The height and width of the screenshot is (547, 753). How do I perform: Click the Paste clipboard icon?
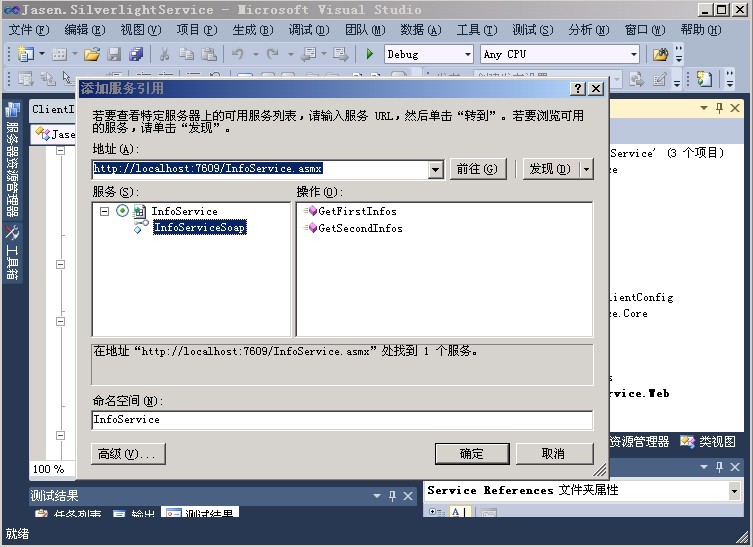[209, 54]
